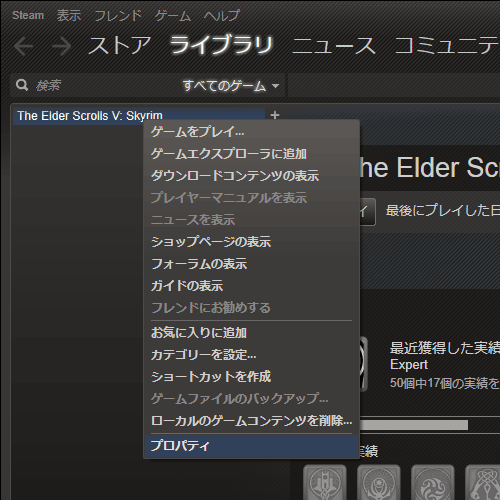Choose お気に入りに追加 menu entry
The height and width of the screenshot is (500, 500).
(252, 333)
